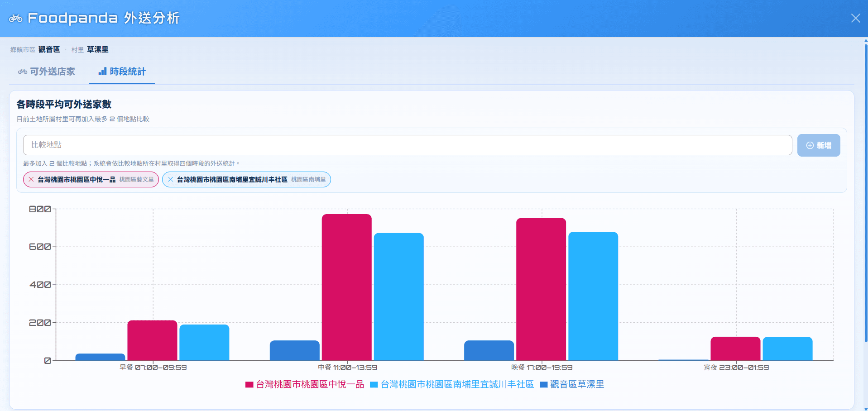This screenshot has width=868, height=411.
Task: Click the light-blue 南埔里 bar for 早餐
Action: click(x=204, y=343)
